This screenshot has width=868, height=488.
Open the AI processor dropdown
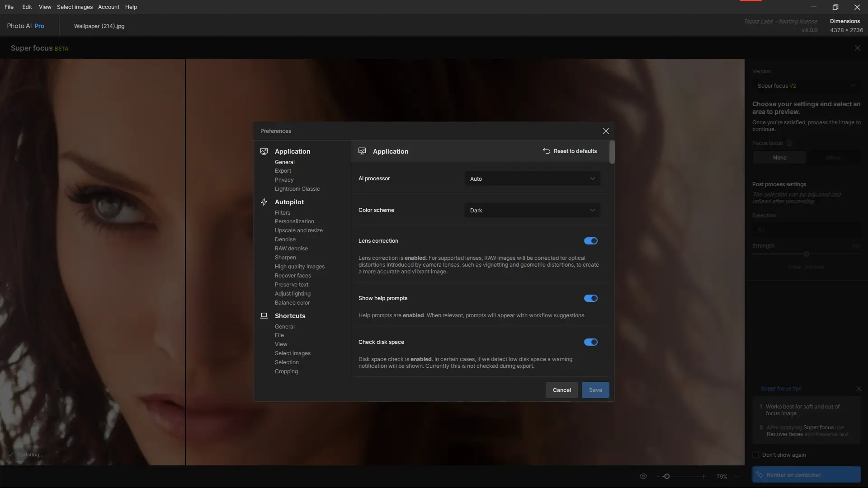click(532, 179)
